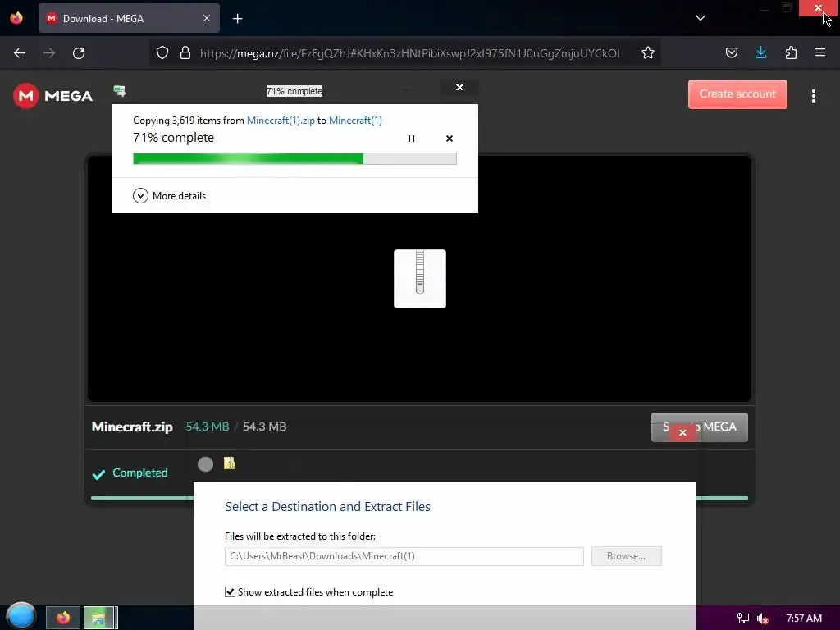Viewport: 840px width, 630px height.
Task: Uncheck Show extracted files when complete
Action: pyautogui.click(x=230, y=592)
